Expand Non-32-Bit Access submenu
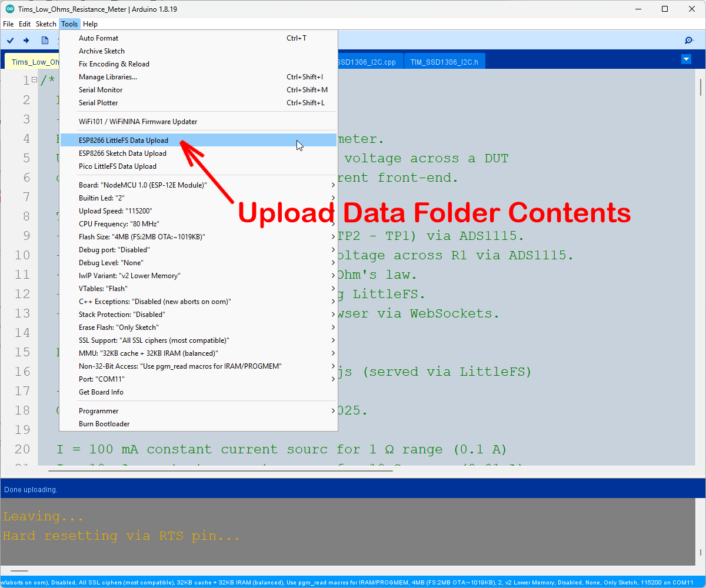 pyautogui.click(x=199, y=366)
